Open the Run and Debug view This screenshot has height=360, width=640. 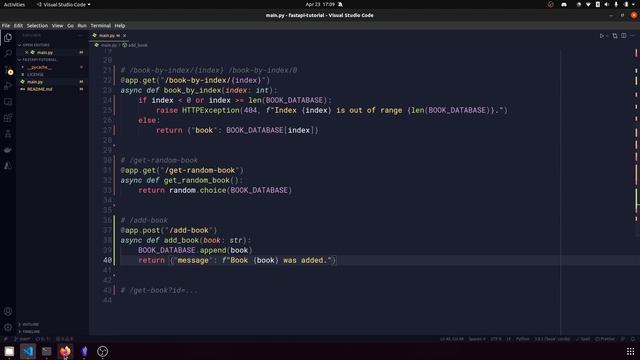tap(8, 86)
